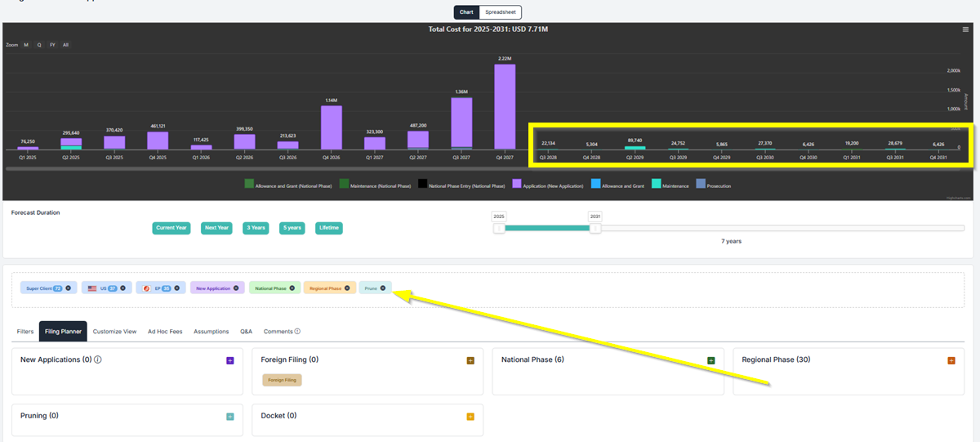Screen dimensions: 980x442
Task: Click the Docket card plus icon
Action: point(470,417)
